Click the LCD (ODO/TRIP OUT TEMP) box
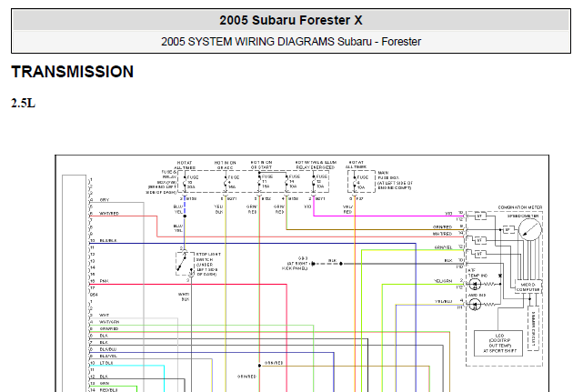583x392 pixels. click(x=498, y=343)
